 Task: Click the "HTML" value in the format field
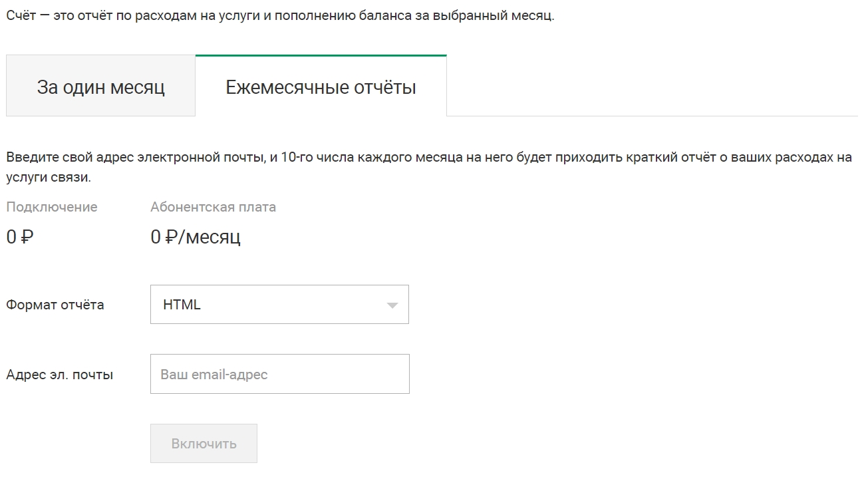(182, 305)
